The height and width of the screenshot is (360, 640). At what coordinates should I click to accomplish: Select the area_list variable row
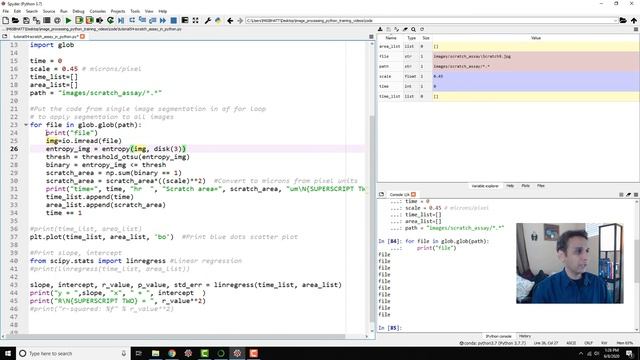pos(508,47)
